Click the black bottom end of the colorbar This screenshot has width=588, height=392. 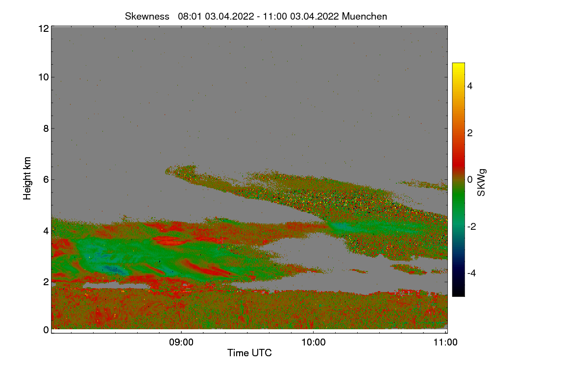[x=458, y=293]
